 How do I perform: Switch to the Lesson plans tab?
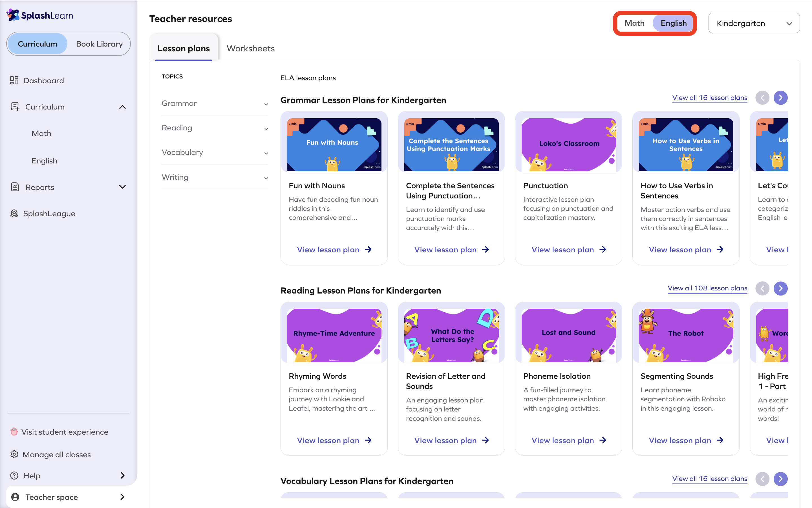coord(184,48)
